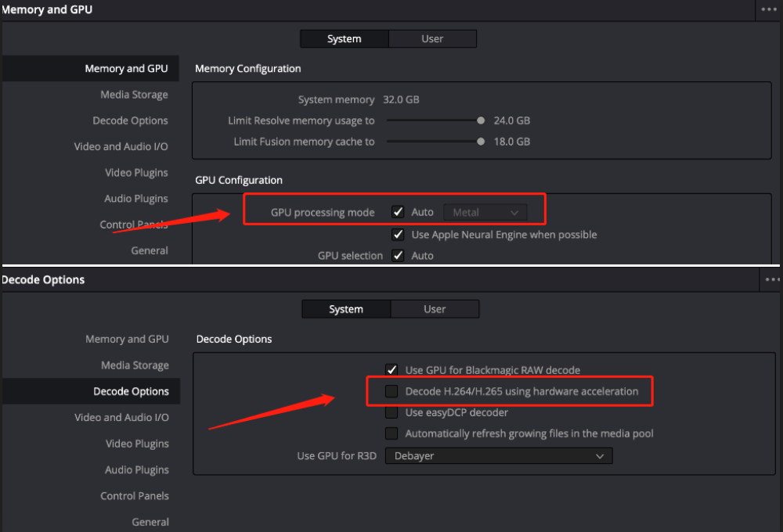Enable Automatically refresh growing files checkbox
The height and width of the screenshot is (532, 783).
click(x=391, y=433)
